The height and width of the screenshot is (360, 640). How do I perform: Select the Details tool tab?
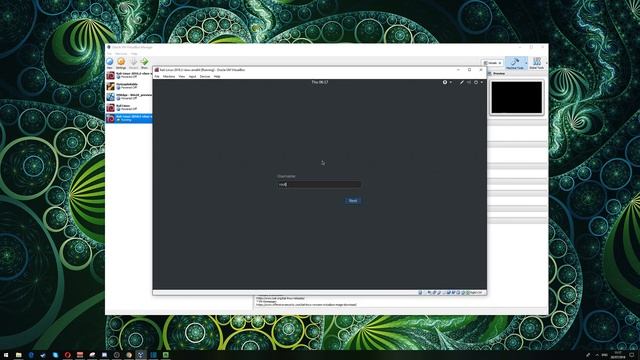pos(491,63)
